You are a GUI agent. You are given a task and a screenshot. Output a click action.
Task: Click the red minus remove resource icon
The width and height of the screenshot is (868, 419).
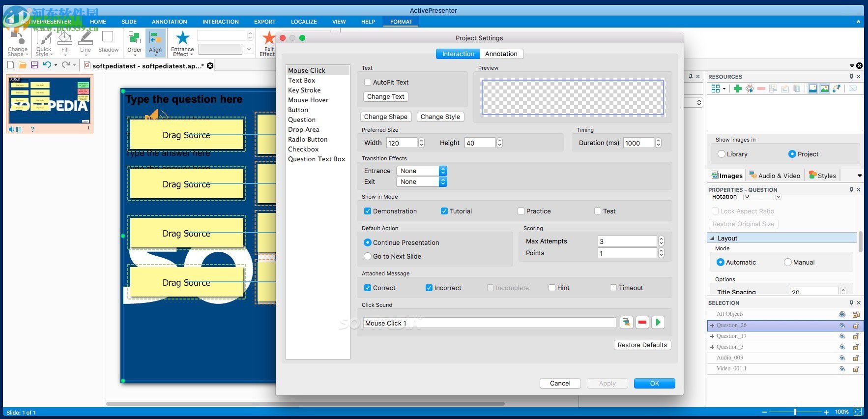pos(761,89)
